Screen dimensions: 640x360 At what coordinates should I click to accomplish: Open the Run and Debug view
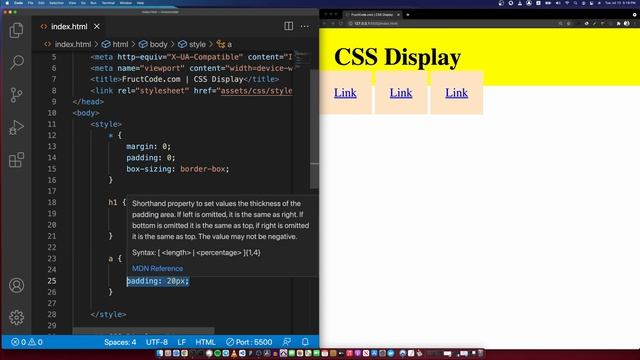coord(16,127)
